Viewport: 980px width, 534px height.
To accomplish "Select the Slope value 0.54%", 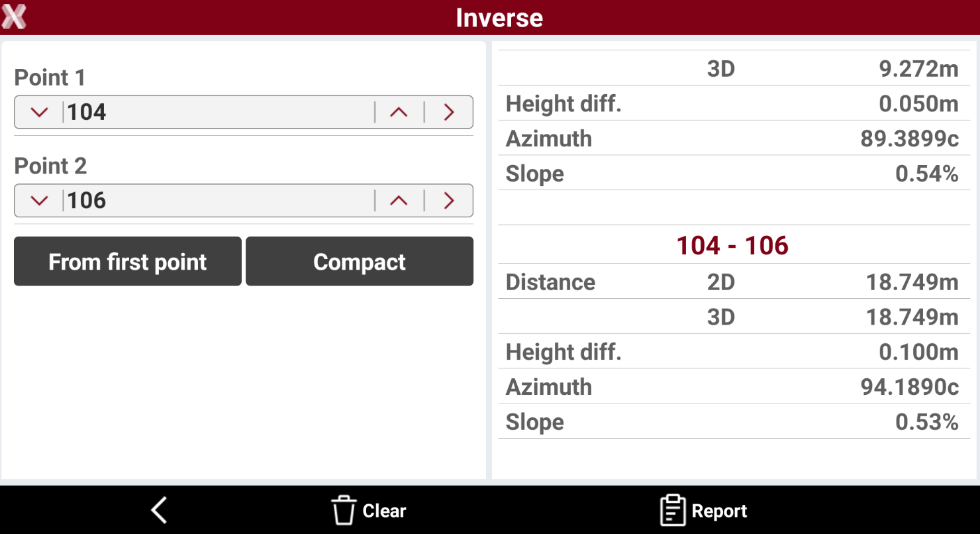I will [926, 174].
